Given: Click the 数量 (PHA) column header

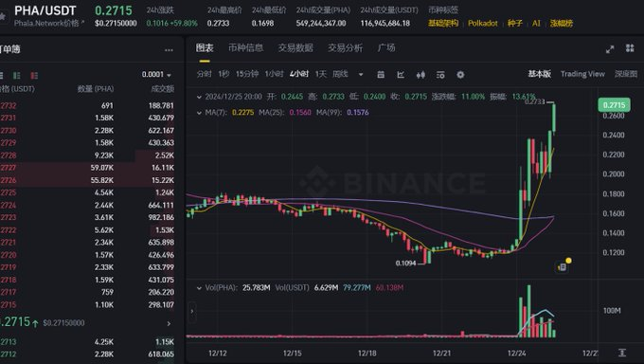Looking at the screenshot, I should (96, 89).
